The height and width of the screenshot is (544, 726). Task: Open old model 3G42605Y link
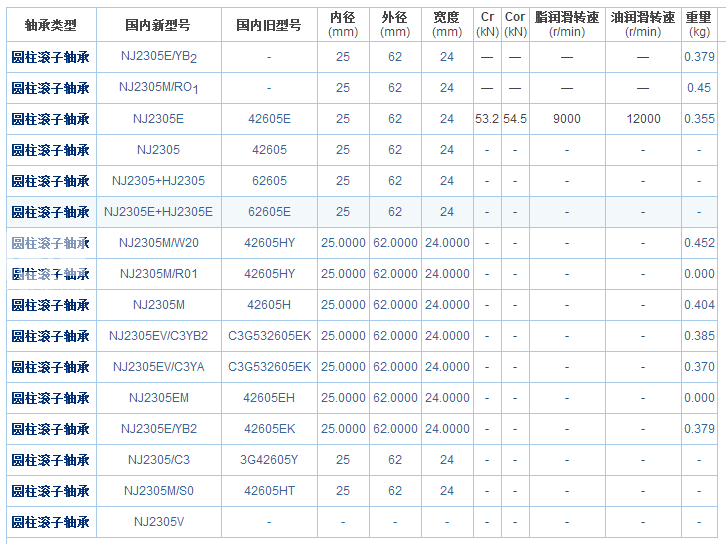tap(269, 460)
